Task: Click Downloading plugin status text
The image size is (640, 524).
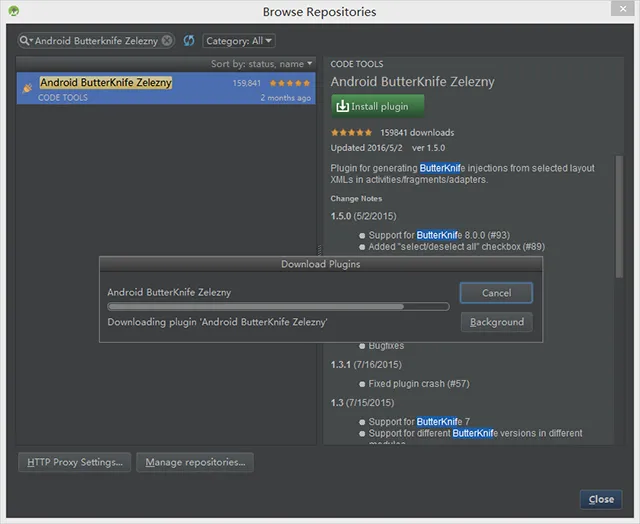Action: pos(217,322)
